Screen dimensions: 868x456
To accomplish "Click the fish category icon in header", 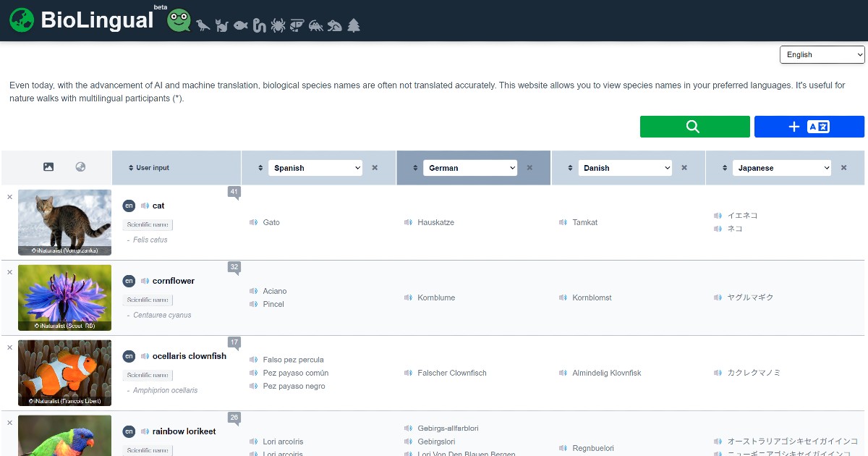I will (240, 26).
